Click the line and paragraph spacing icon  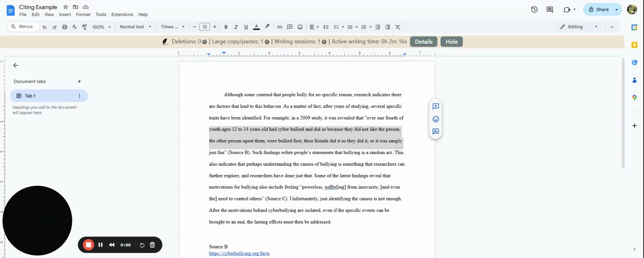click(326, 27)
